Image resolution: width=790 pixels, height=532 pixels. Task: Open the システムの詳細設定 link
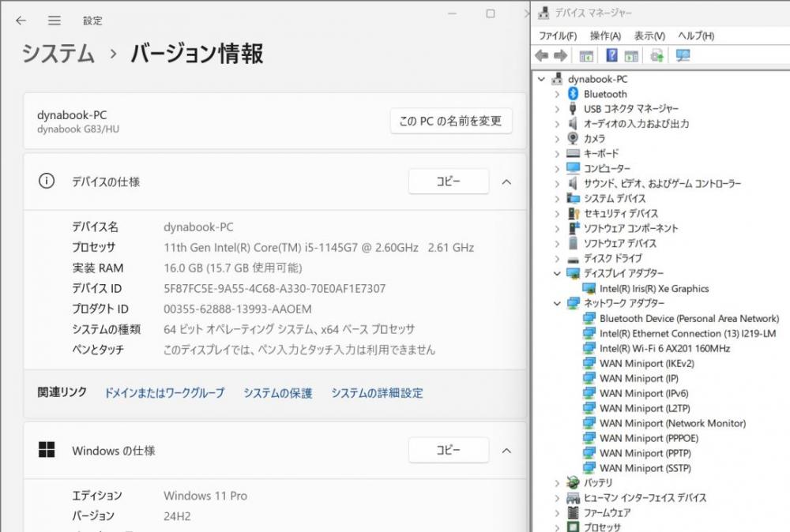click(377, 392)
